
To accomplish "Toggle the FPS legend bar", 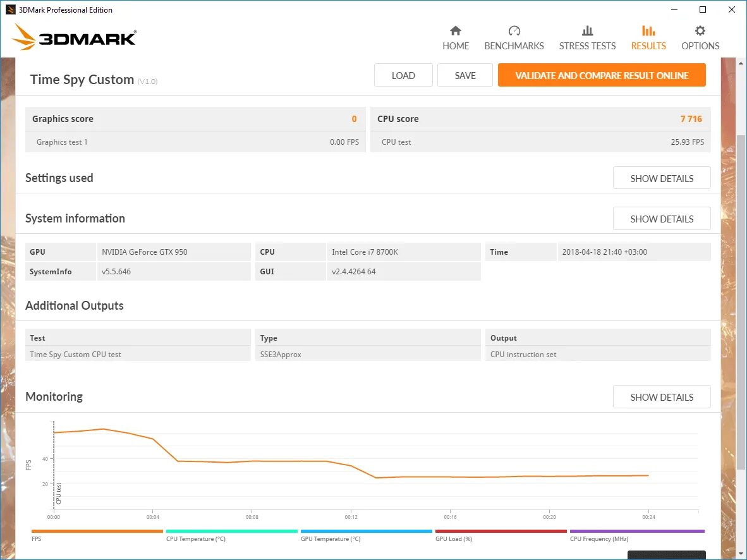I will (x=97, y=531).
